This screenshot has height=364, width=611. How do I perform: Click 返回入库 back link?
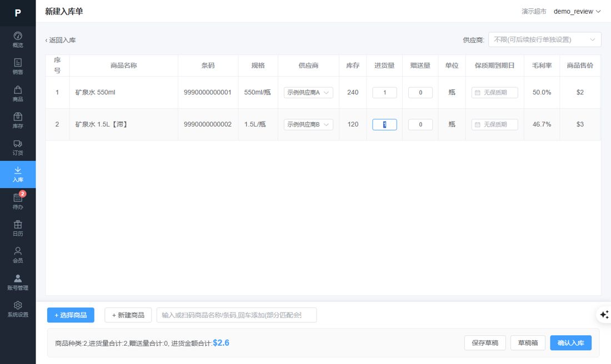pos(61,40)
